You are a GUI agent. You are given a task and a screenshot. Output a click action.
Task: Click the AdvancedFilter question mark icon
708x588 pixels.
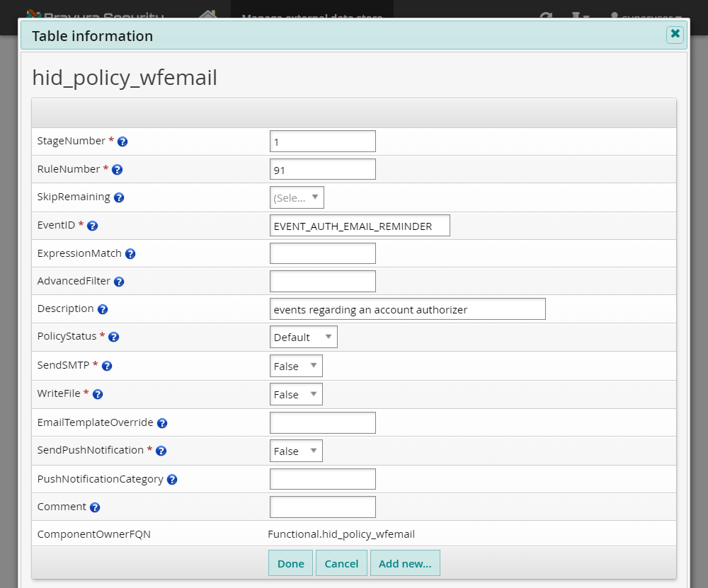[x=118, y=281]
